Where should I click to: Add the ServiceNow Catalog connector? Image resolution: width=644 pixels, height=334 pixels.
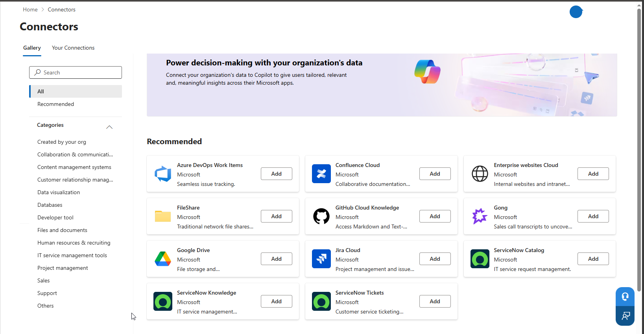593,259
